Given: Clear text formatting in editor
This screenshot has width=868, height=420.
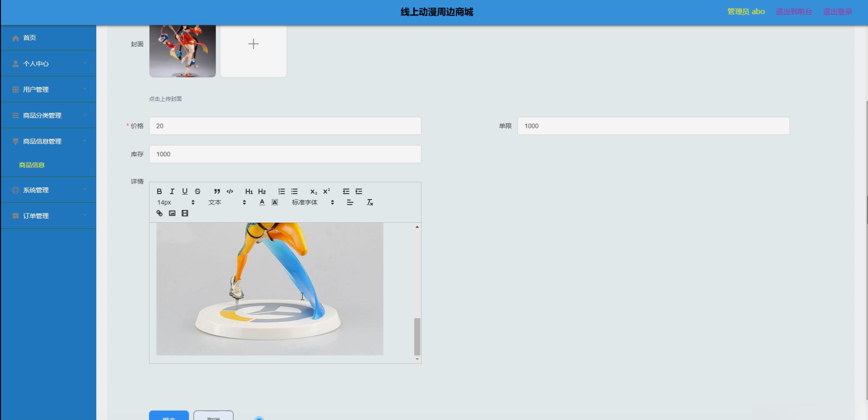Looking at the screenshot, I should tap(370, 202).
